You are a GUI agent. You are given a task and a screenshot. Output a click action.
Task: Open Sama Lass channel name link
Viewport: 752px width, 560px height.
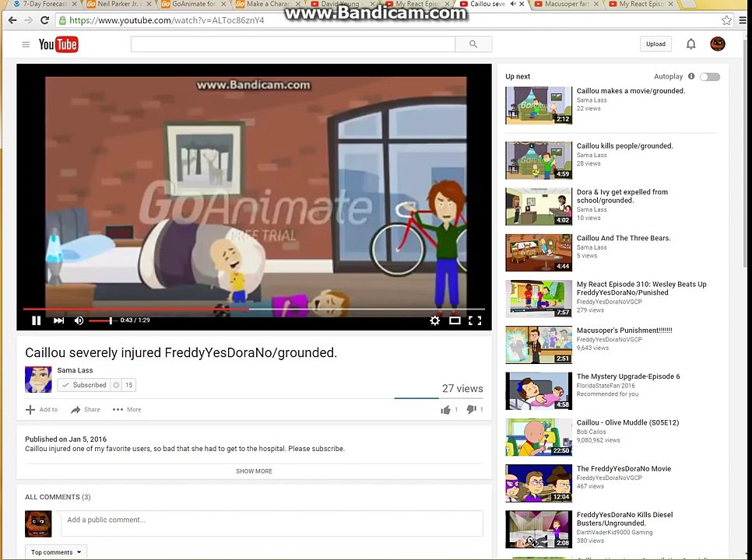[75, 370]
